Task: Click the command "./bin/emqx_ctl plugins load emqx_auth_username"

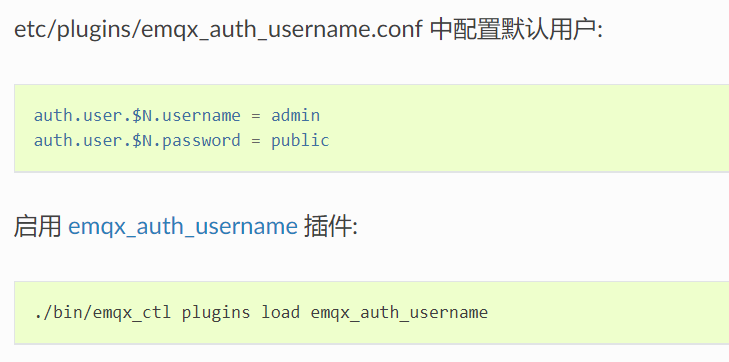Action: click(x=261, y=312)
